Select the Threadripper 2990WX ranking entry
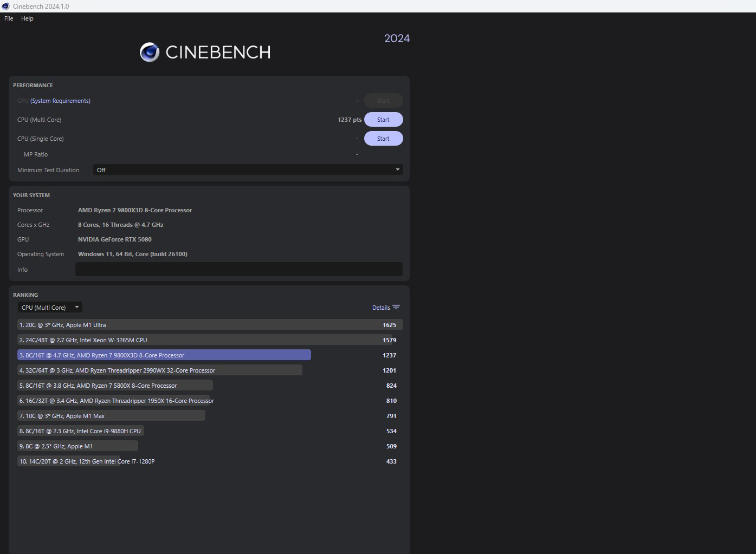 [160, 370]
